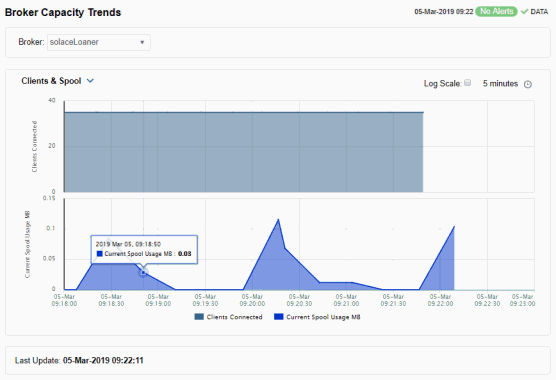Click the Clients & Spool chart title
556x380 pixels.
tap(51, 81)
